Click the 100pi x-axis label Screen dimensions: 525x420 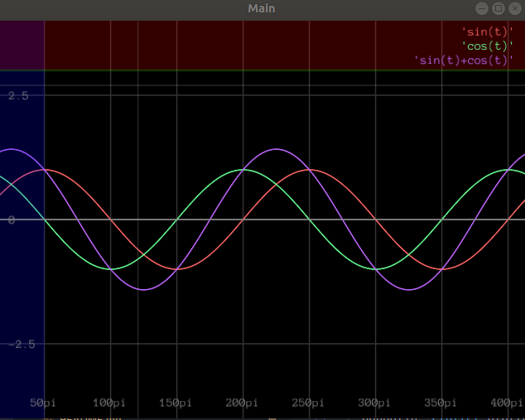(x=108, y=403)
